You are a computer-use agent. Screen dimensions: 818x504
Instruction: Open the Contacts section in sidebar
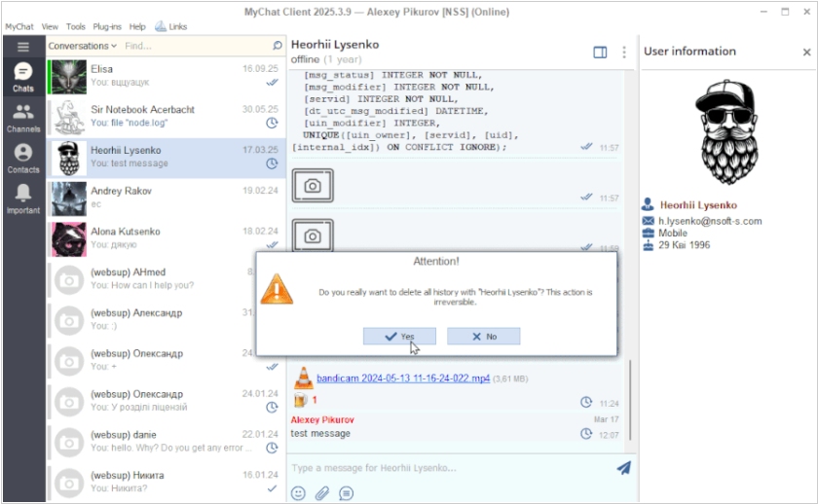pyautogui.click(x=23, y=159)
